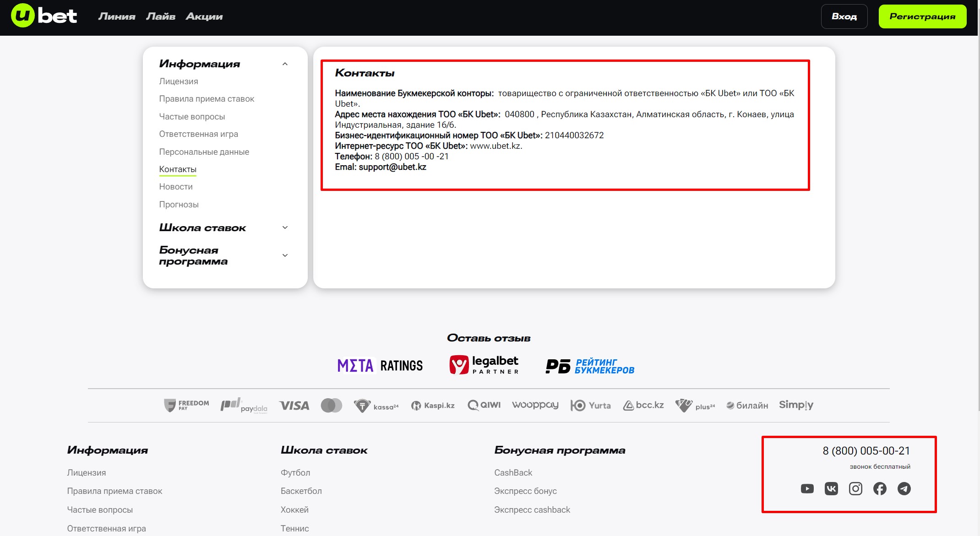Image resolution: width=980 pixels, height=536 pixels.
Task: Open the Facebook social icon
Action: point(880,489)
